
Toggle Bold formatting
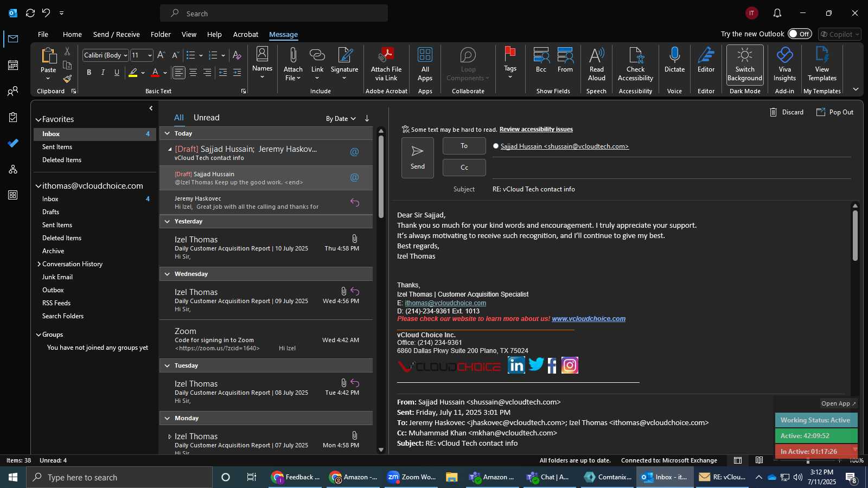[x=89, y=73]
